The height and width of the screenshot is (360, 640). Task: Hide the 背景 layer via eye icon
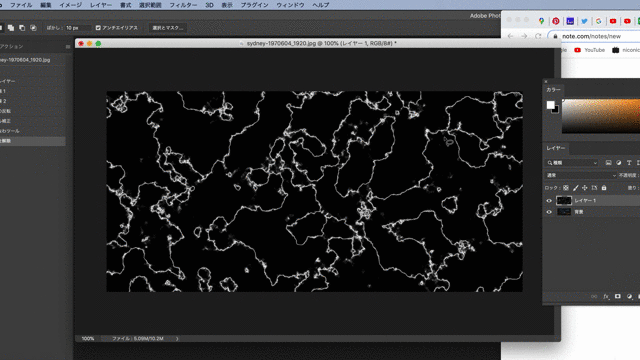click(549, 212)
